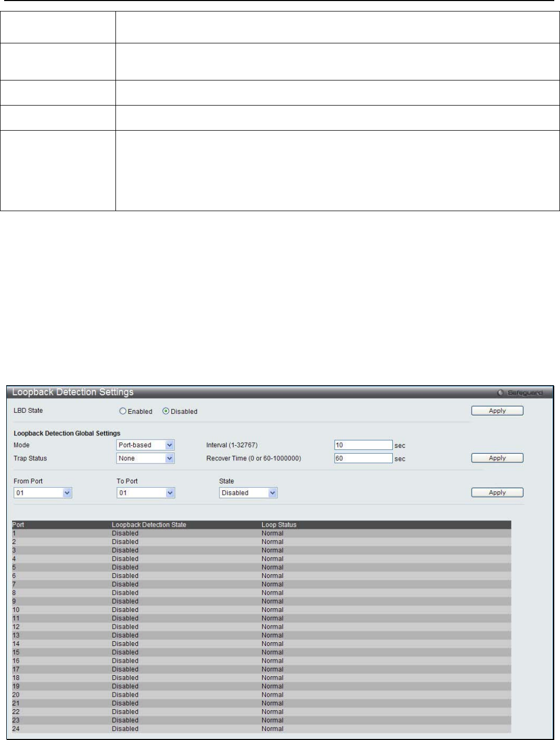The width and height of the screenshot is (560, 740).
Task: Click the Loopback Detection State column header
Action: pos(149,525)
